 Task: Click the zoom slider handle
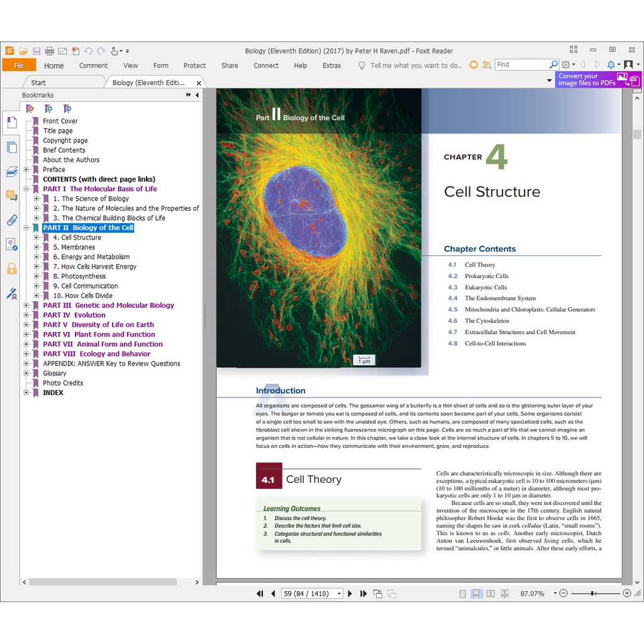pos(593,593)
